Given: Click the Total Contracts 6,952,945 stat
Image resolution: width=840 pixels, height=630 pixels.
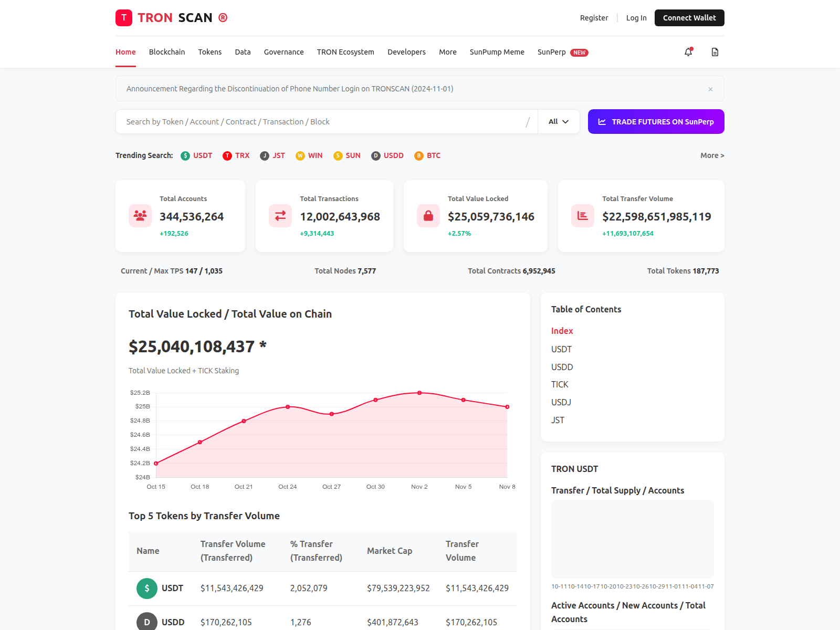Looking at the screenshot, I should (x=511, y=271).
